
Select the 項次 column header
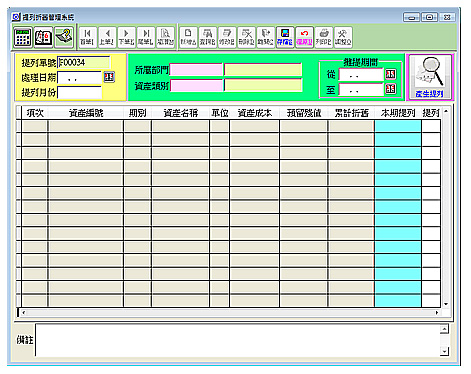(x=35, y=113)
